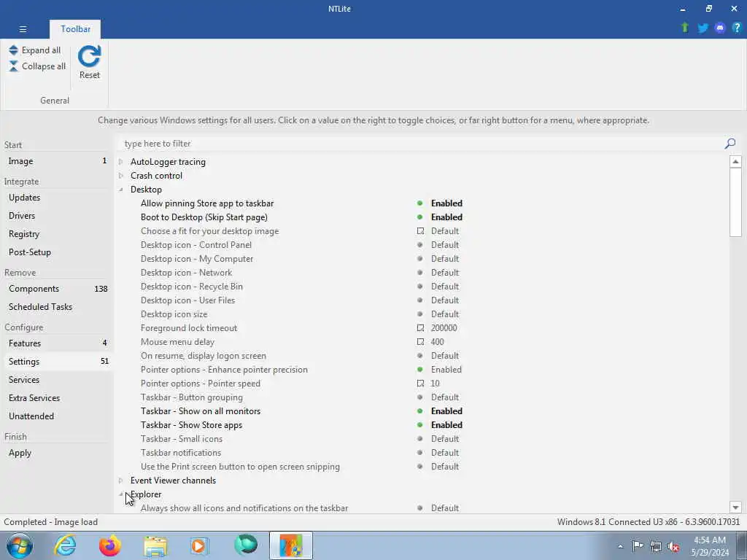Open the hamburger menu icon
The height and width of the screenshot is (560, 747).
[23, 29]
